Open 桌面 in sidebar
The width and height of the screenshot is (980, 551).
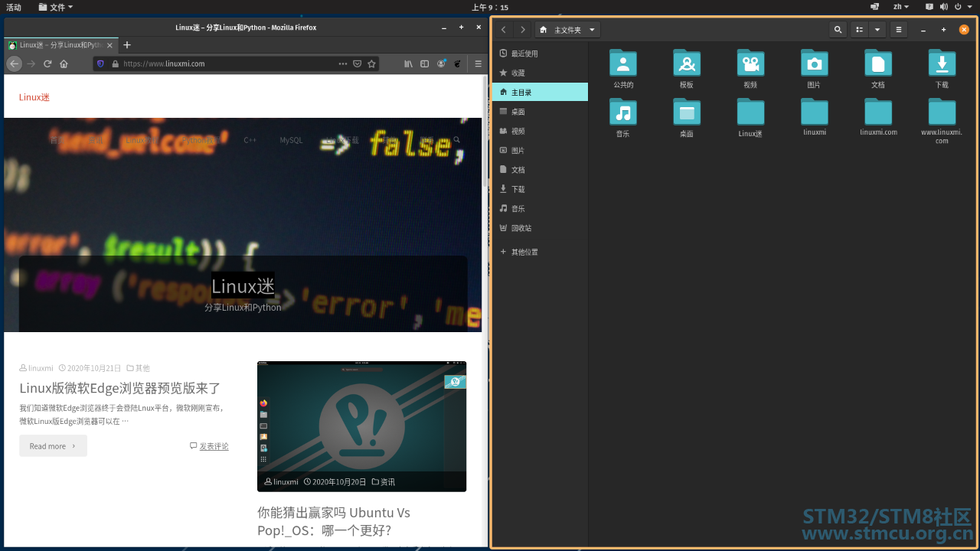point(540,112)
